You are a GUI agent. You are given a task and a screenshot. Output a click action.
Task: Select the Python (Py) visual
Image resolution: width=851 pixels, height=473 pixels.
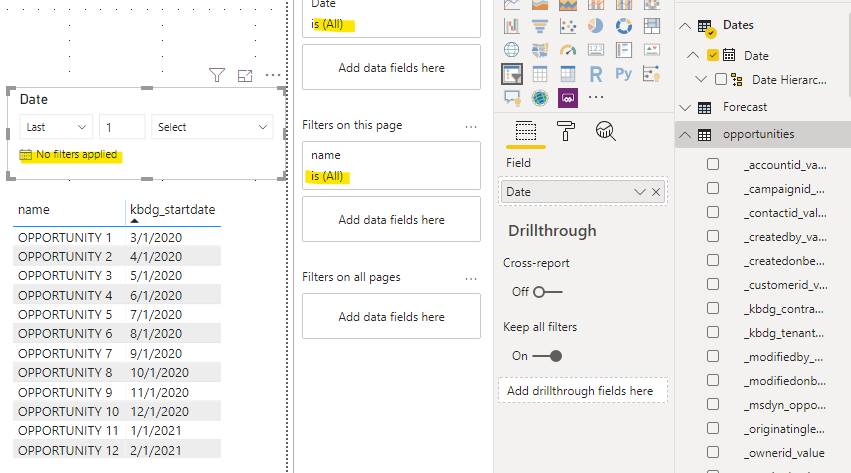pos(624,74)
